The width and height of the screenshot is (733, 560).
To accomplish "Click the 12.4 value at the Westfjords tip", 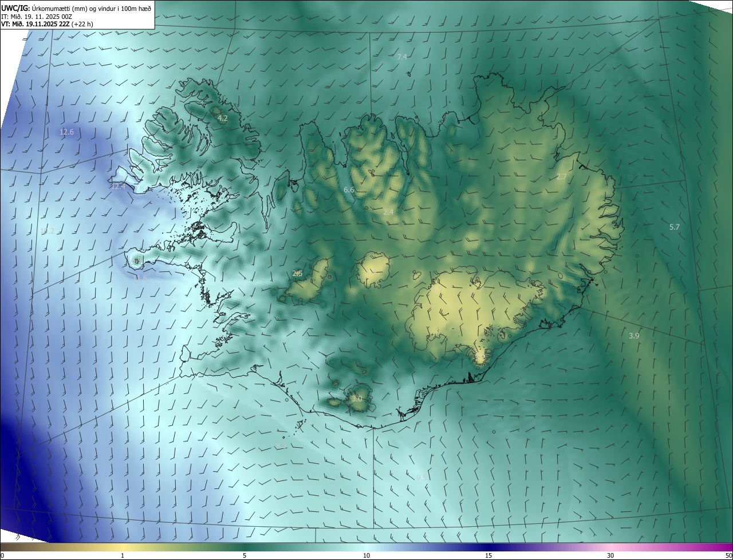I will (118, 187).
